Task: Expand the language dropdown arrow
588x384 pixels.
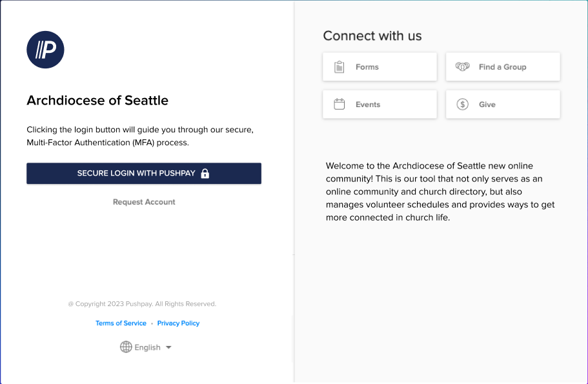Action: (x=168, y=347)
